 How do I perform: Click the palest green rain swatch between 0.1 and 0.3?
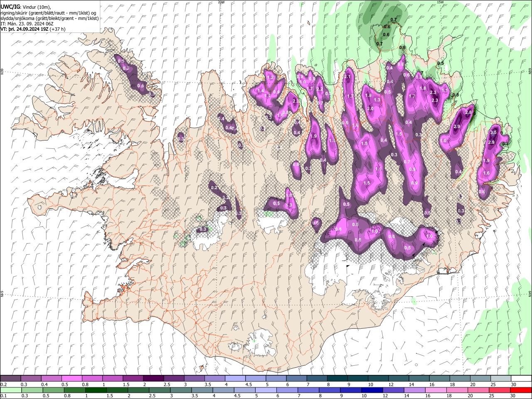point(10,390)
